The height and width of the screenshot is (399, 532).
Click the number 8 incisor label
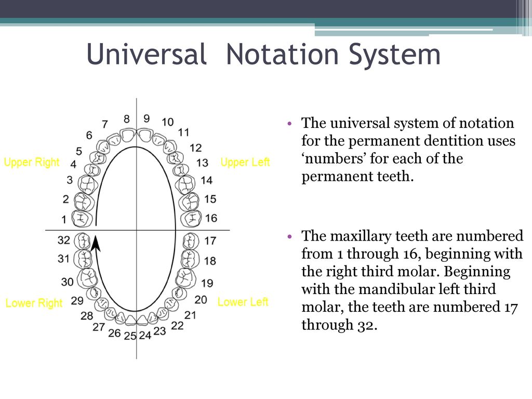click(127, 119)
